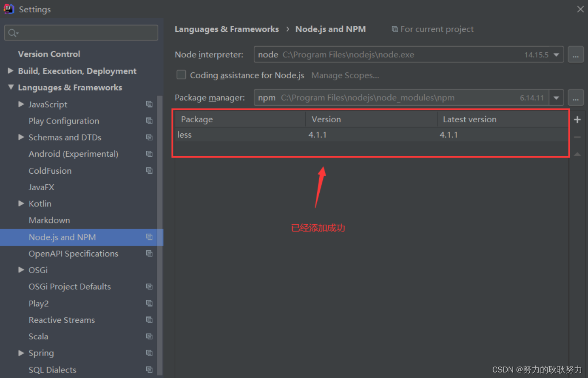The height and width of the screenshot is (378, 588).
Task: Open the Android (Experimental) settings page
Action: [x=74, y=154]
